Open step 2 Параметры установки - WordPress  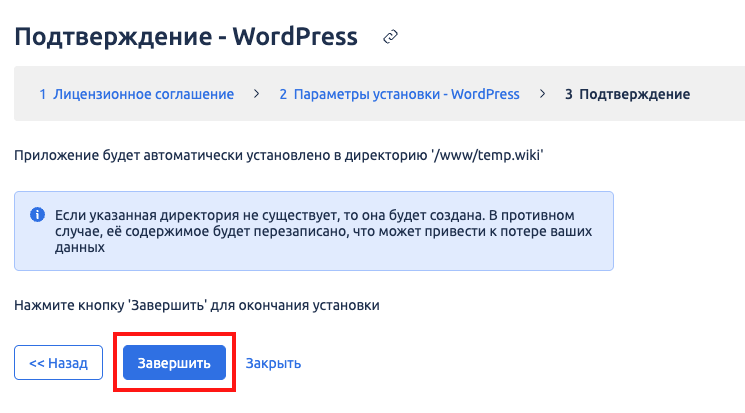click(399, 94)
